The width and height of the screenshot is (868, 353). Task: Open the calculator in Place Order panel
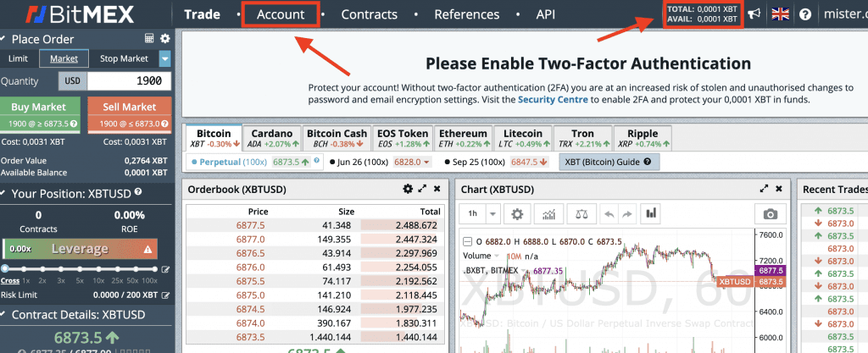[x=149, y=39]
